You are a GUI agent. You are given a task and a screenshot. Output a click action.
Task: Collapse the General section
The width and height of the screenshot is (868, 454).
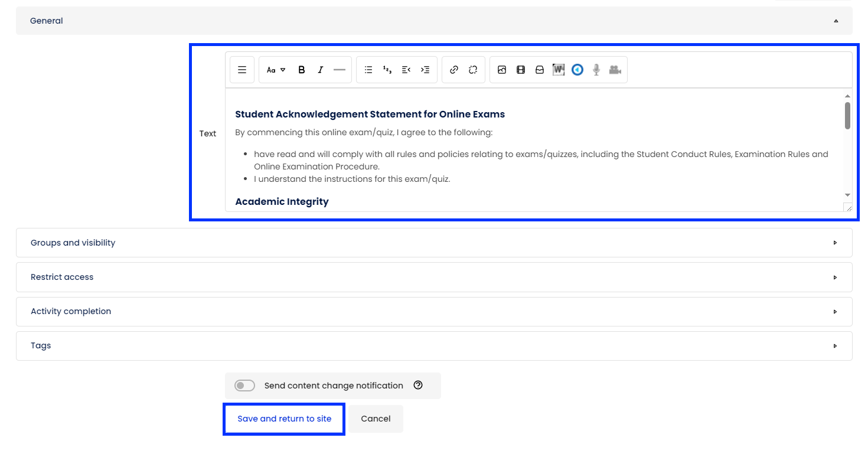(434, 21)
